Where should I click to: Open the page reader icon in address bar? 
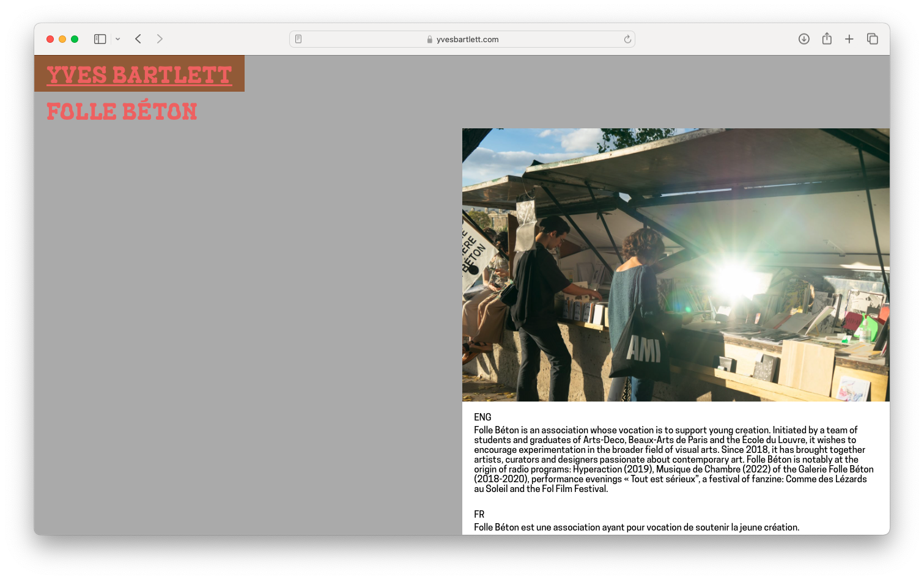[x=298, y=39]
